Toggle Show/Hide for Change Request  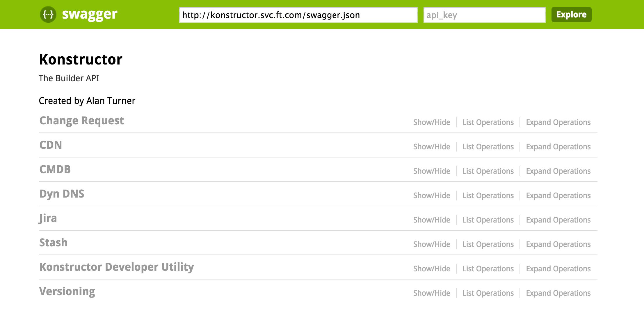click(x=432, y=122)
